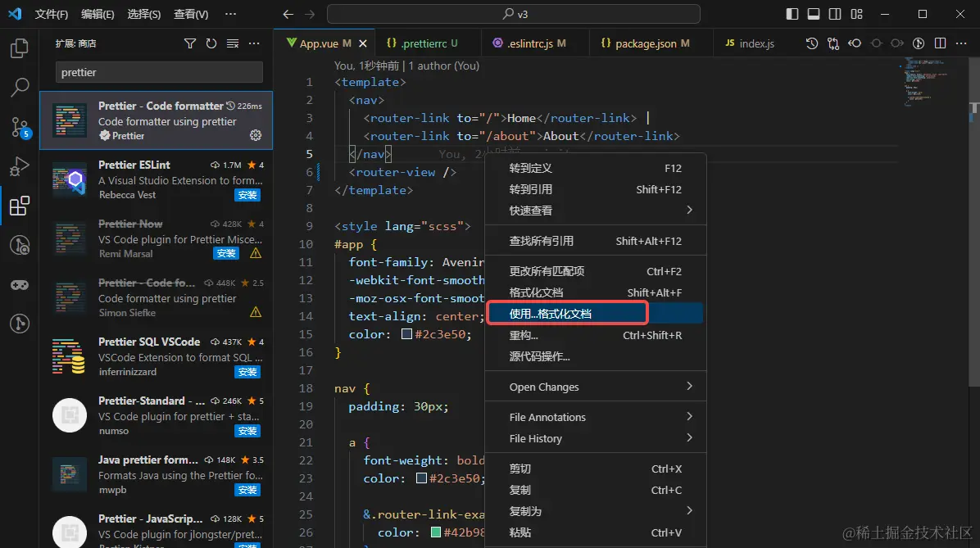This screenshot has height=548, width=980.
Task: Click the v3 command center search box
Action: pyautogui.click(x=514, y=14)
